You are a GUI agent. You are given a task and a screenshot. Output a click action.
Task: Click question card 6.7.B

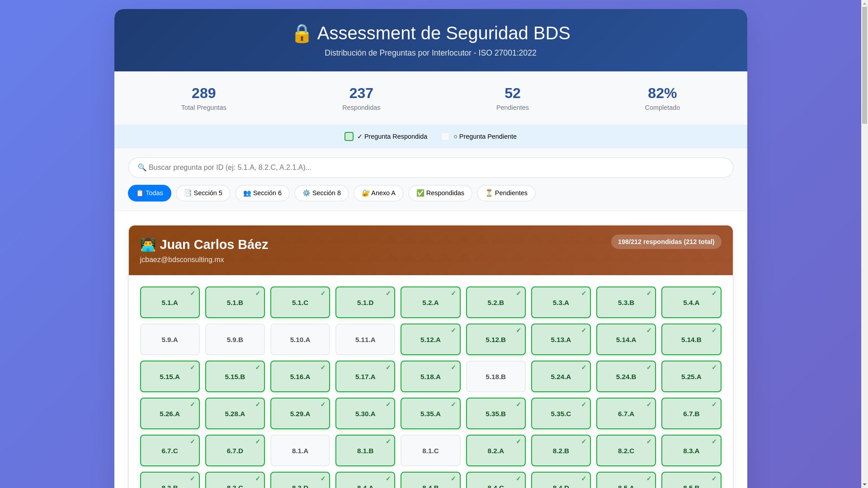pyautogui.click(x=691, y=413)
